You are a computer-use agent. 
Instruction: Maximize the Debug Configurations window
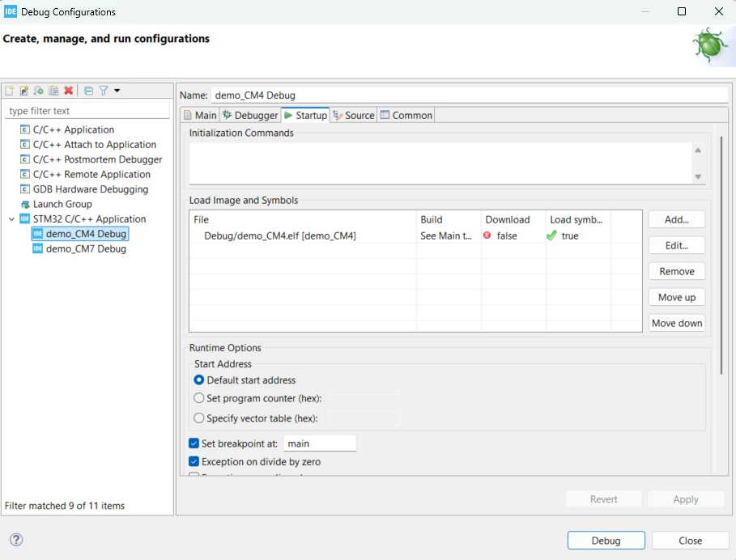coord(682,11)
